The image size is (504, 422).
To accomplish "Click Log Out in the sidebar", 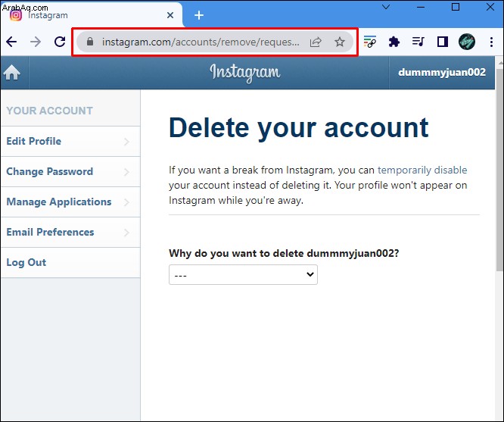I will pyautogui.click(x=70, y=262).
